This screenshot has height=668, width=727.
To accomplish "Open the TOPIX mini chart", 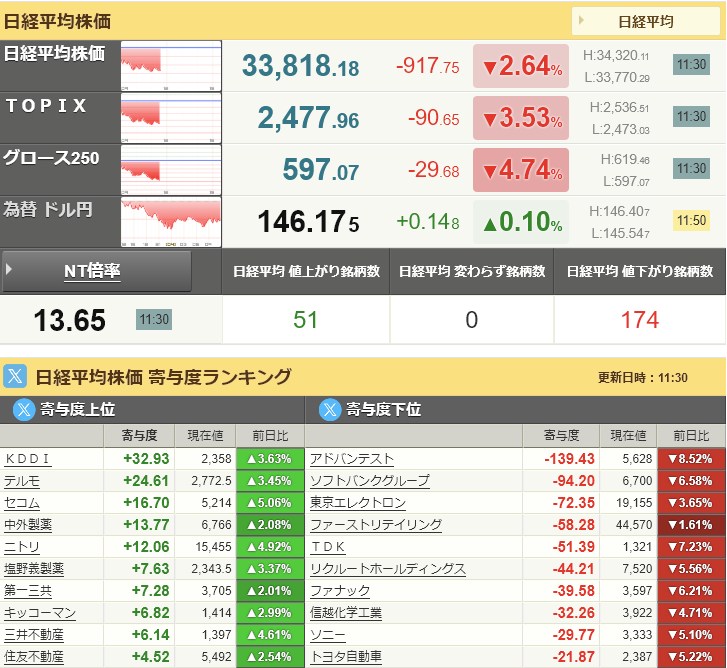I will (171, 118).
